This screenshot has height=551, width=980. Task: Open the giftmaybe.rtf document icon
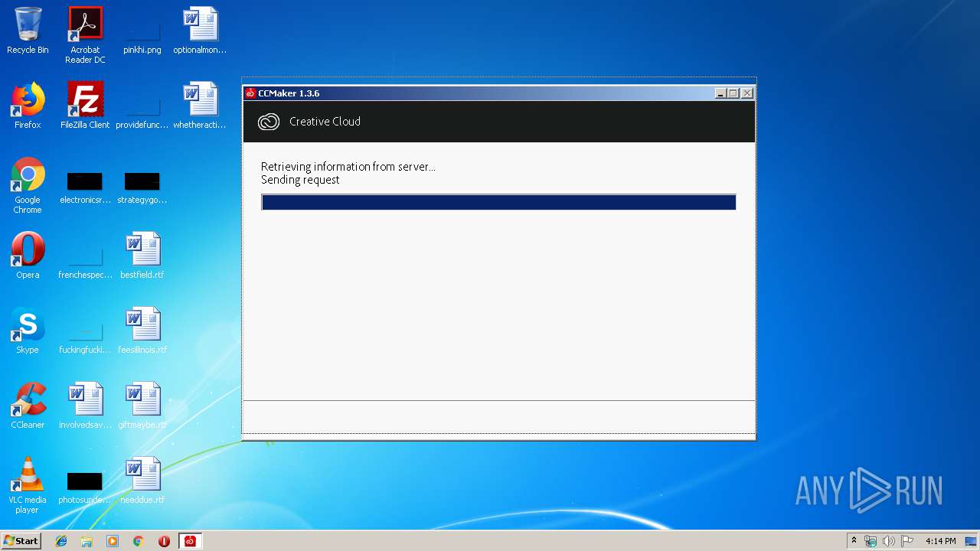[142, 399]
